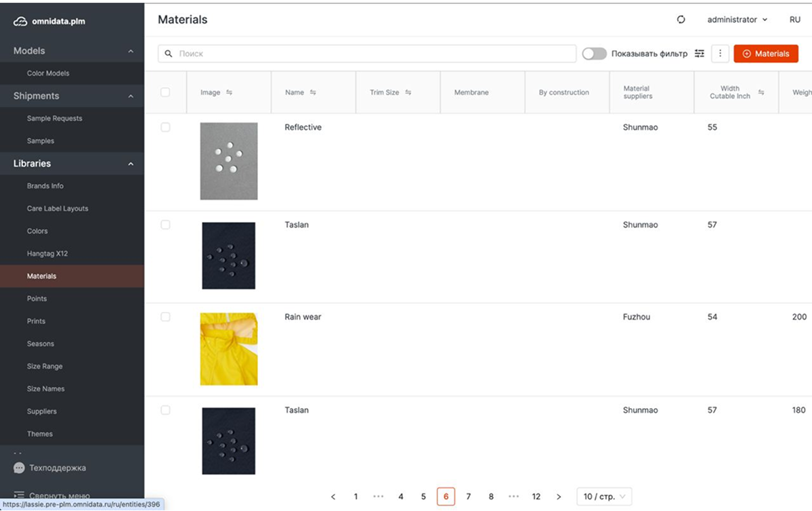Check the Reflective row checkbox
Viewport: 812px width, 511px height.
pos(165,127)
